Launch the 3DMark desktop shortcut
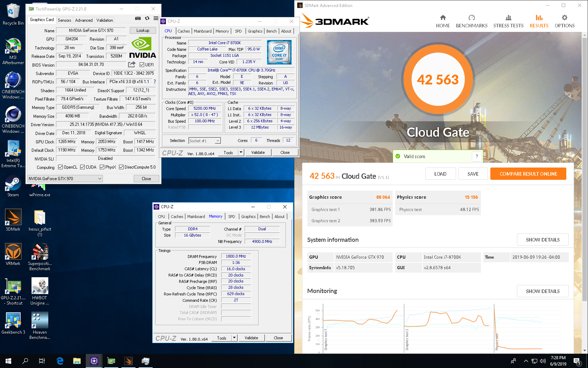588x368 pixels. point(13,220)
